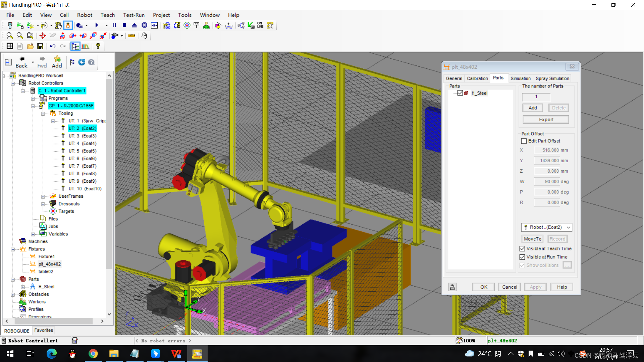Screen dimensions: 644x362
Task: Open the Robot..(Eoat2) dropdown
Action: [546, 227]
